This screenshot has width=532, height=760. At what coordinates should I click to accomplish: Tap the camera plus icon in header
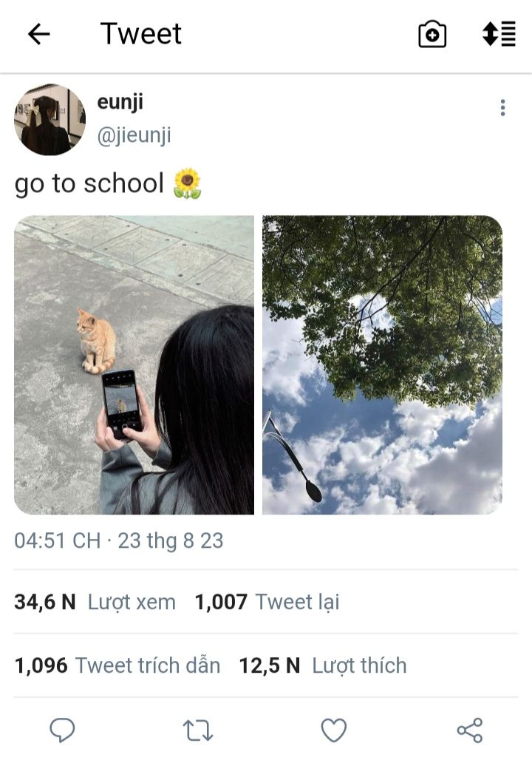tap(432, 35)
